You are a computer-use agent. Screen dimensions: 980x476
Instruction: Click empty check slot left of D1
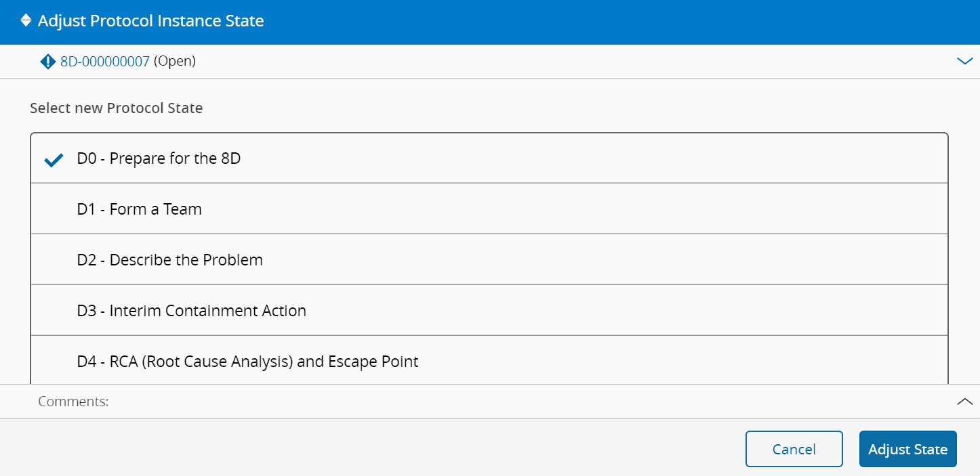click(x=54, y=209)
